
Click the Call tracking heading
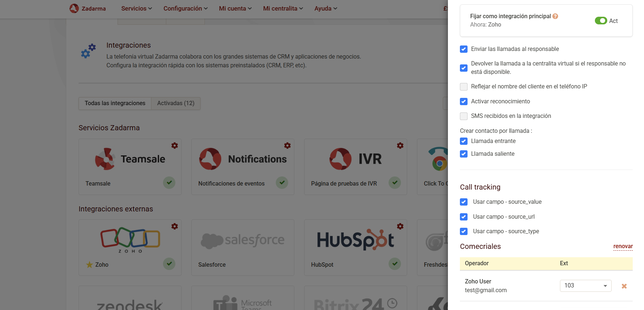(x=480, y=187)
